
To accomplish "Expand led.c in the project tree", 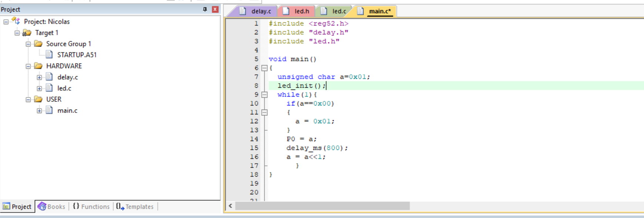I will point(39,88).
